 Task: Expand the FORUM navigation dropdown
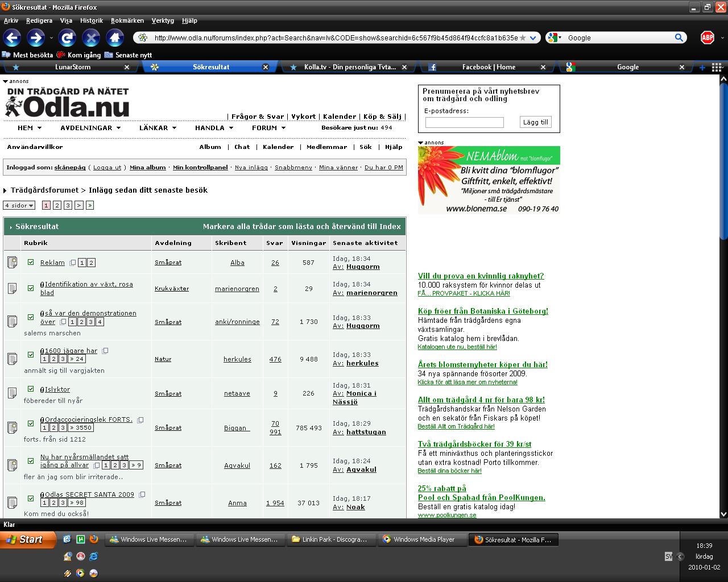[x=268, y=128]
